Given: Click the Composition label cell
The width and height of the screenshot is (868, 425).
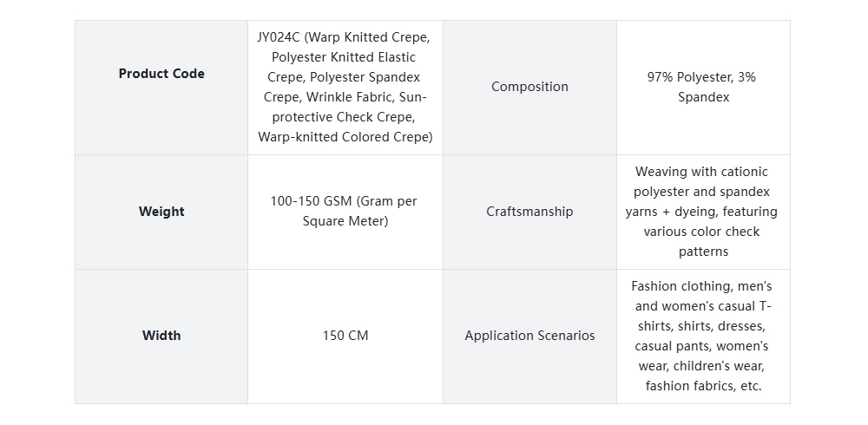Looking at the screenshot, I should (x=529, y=87).
